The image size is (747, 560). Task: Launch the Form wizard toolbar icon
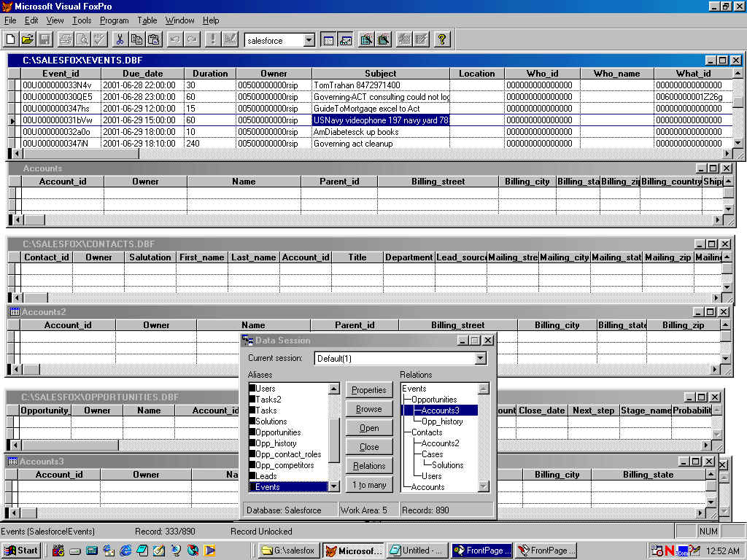(366, 39)
